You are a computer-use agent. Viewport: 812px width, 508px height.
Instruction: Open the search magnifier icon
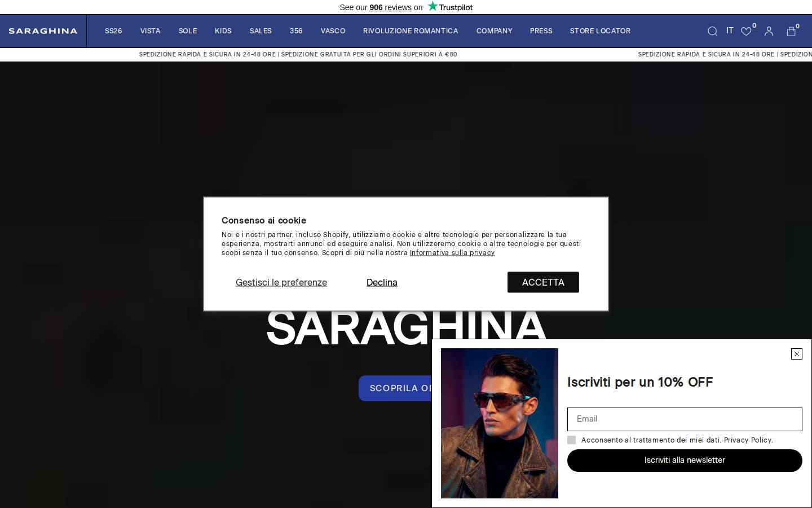pos(712,31)
